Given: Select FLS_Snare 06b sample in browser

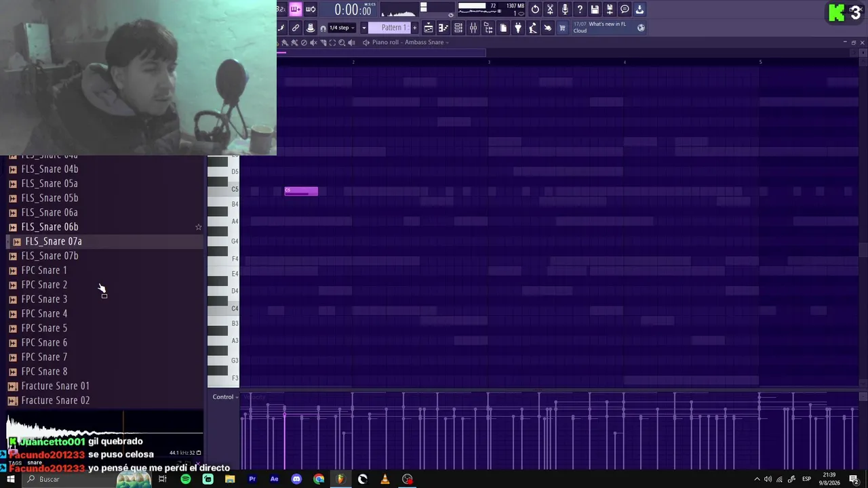Looking at the screenshot, I should pos(50,227).
